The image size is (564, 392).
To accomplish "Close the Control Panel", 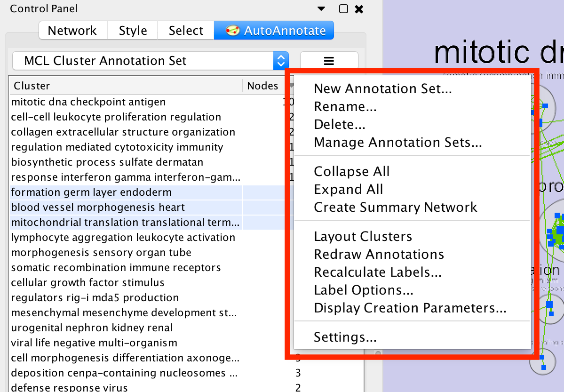I will point(358,9).
